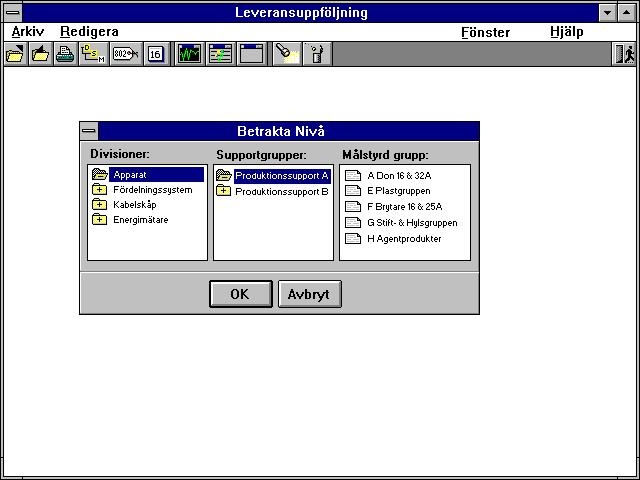Click the exit running man icon
This screenshot has width=640, height=480.
click(625, 54)
